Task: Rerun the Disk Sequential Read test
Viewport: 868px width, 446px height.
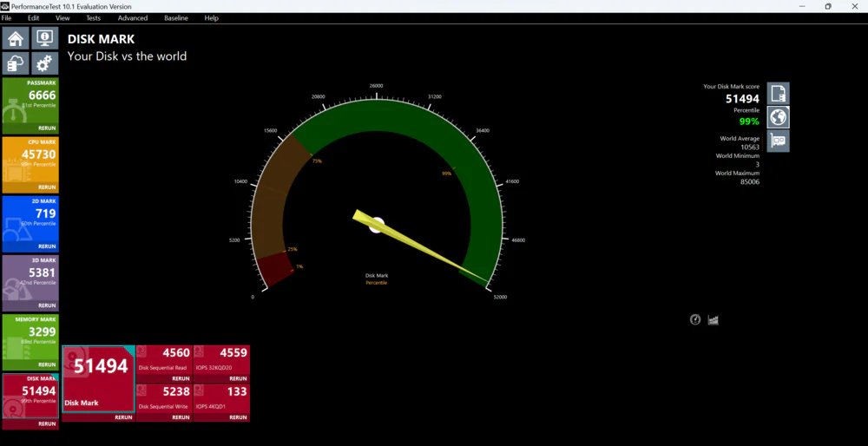Action: click(x=181, y=379)
